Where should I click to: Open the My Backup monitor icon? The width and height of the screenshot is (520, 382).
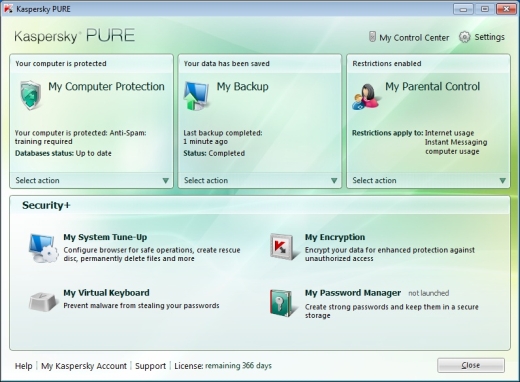196,96
